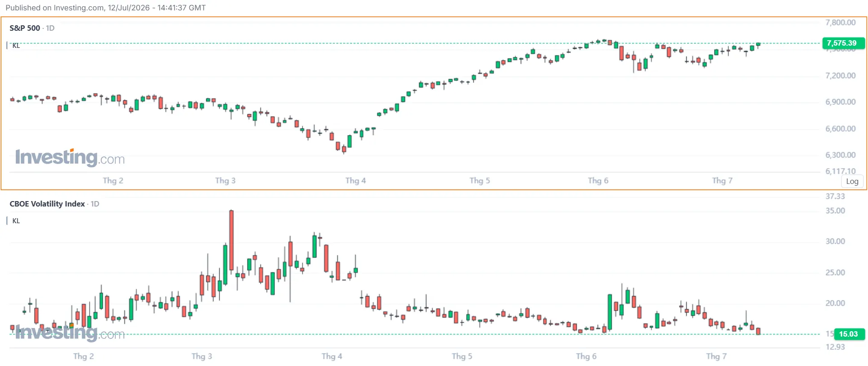Toggle the Log scale button
The image size is (868, 366).
tap(852, 181)
